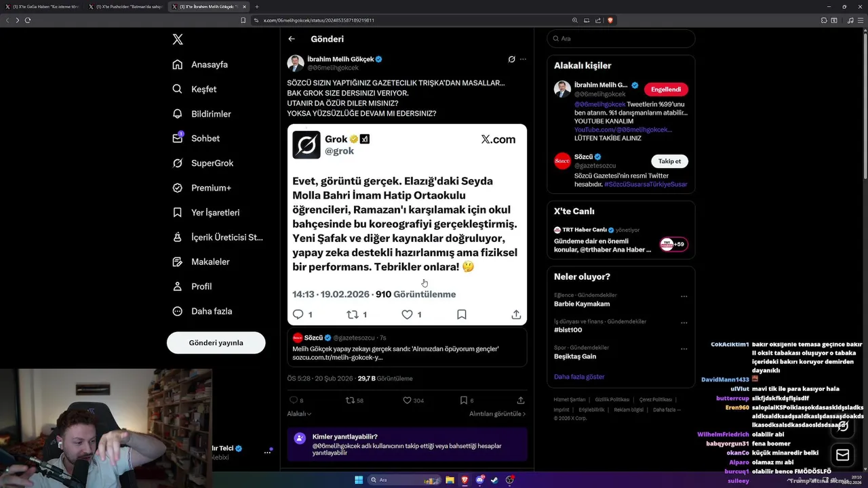Screen dimensions: 868x488
Task: Go to Anasayfa in sidebar
Action: 201,64
